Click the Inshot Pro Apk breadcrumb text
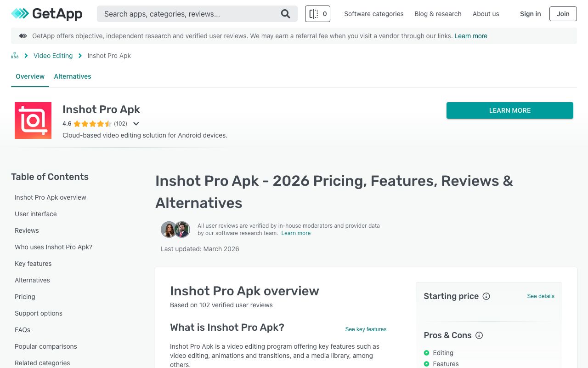Viewport: 588px width, 368px height. [109, 56]
